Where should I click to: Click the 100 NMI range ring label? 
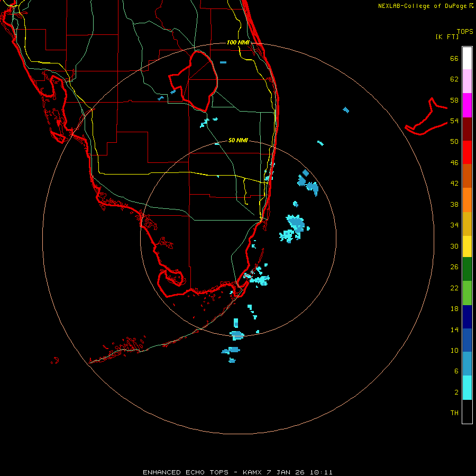(238, 42)
